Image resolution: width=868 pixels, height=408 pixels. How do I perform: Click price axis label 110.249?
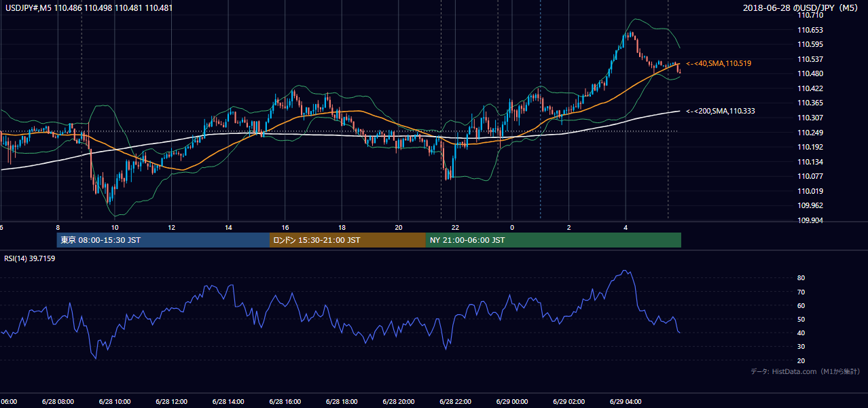(x=811, y=133)
